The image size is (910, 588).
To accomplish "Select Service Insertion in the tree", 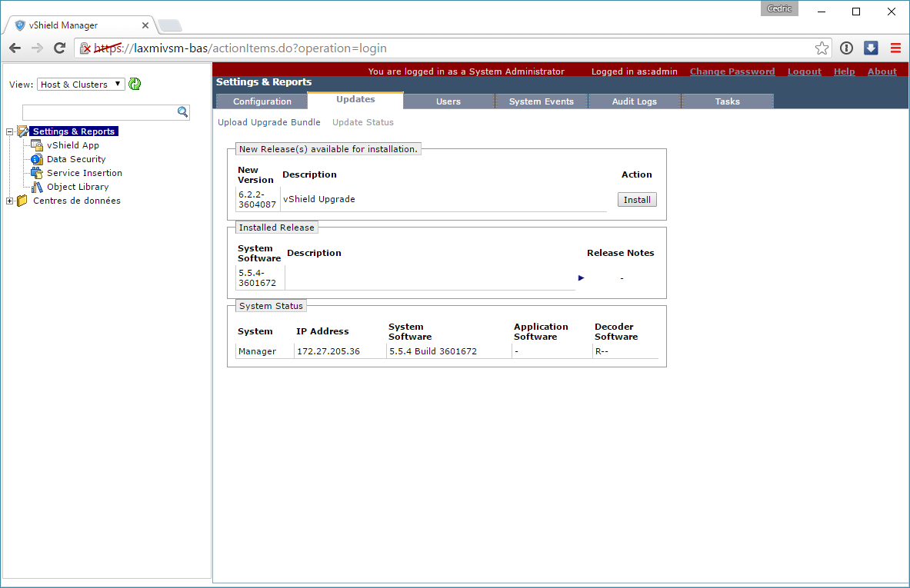I will point(84,173).
